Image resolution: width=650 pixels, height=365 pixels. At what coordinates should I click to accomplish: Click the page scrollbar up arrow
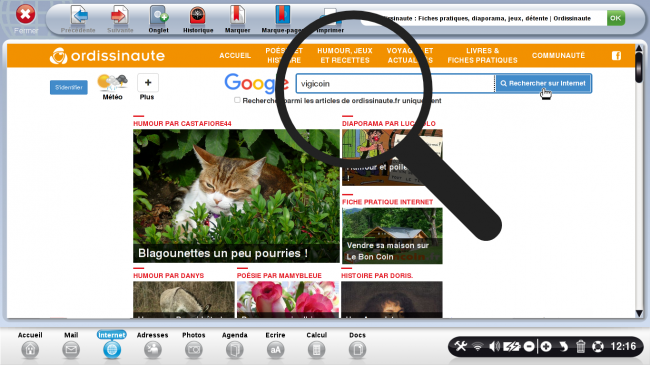pos(639,49)
